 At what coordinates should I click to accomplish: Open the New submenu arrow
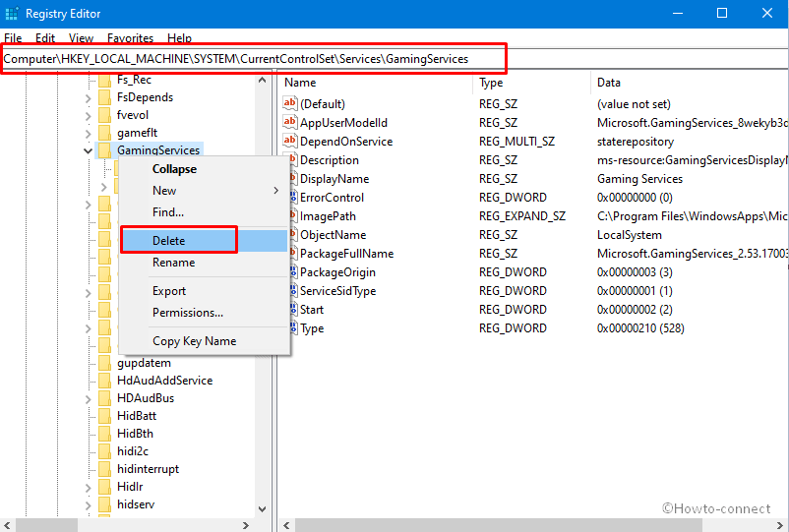[x=275, y=191]
